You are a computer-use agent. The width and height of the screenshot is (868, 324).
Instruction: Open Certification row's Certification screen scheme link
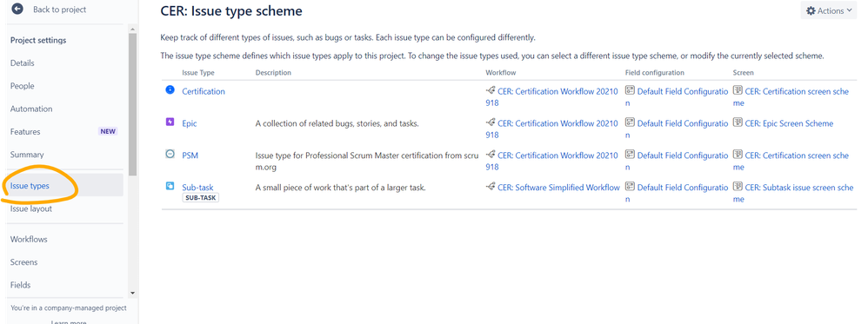[791, 97]
